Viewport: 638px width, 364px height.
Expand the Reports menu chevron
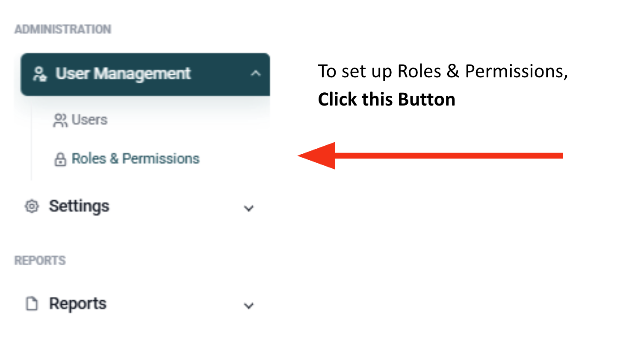tap(248, 305)
